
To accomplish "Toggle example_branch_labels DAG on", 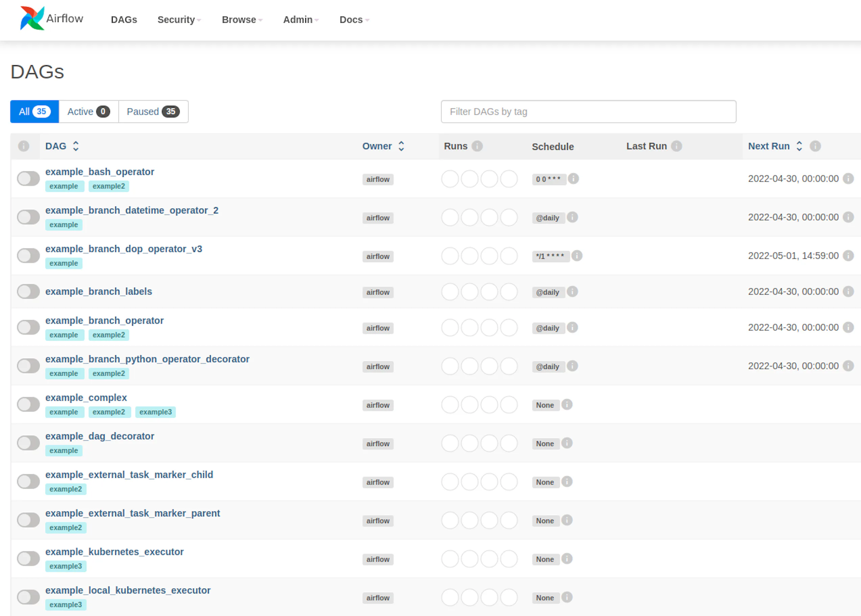I will tap(28, 291).
